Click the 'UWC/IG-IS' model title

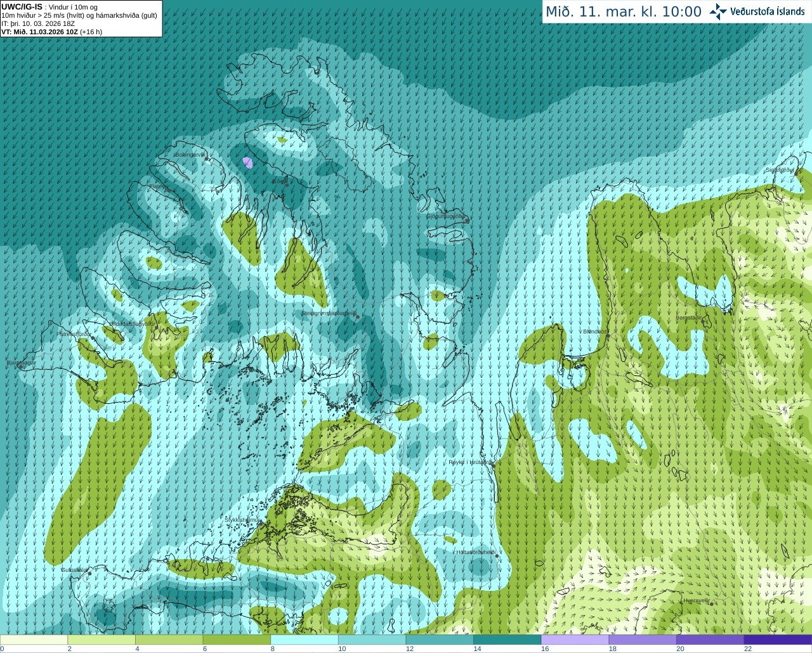point(22,7)
